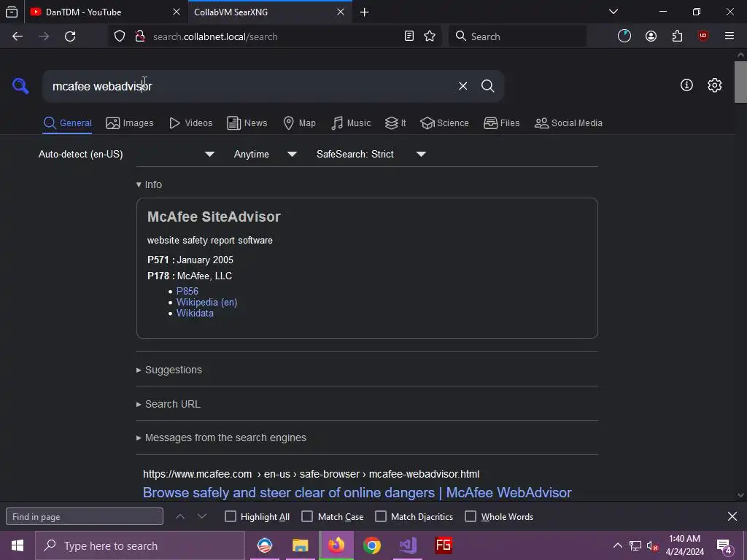The image size is (747, 560).
Task: Go to previous find match arrow
Action: [x=180, y=517]
